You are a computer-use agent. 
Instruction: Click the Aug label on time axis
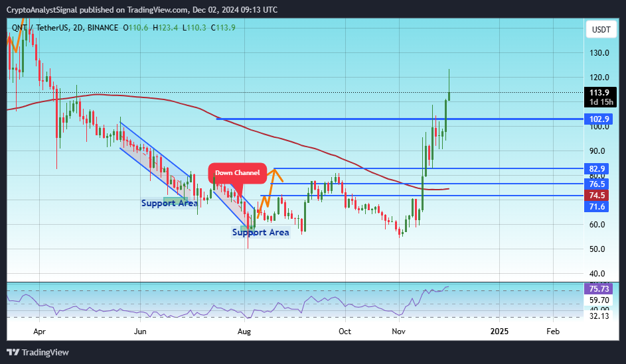click(244, 332)
